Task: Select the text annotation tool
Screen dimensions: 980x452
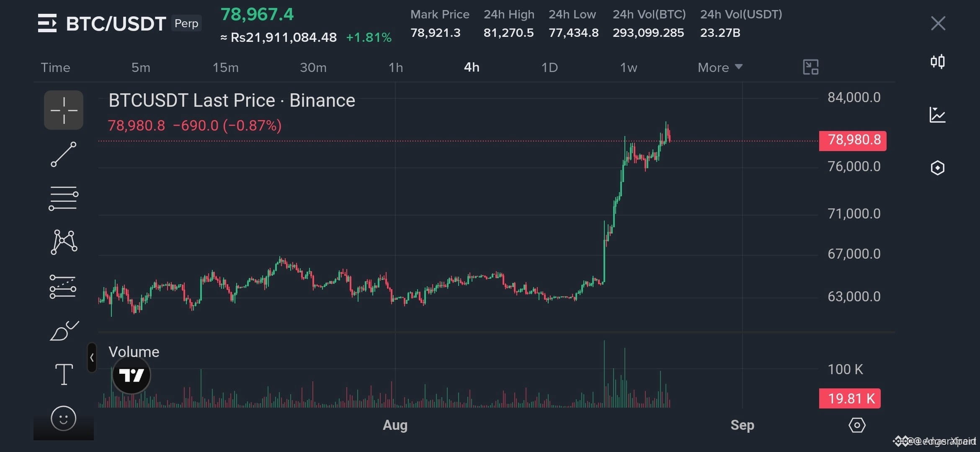Action: click(64, 374)
